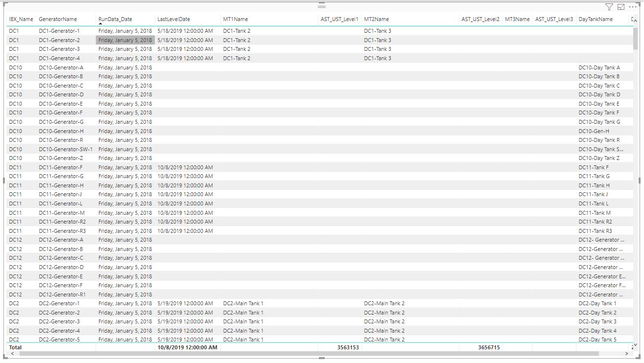Select the DC10-Day Tank A cell

tap(599, 68)
